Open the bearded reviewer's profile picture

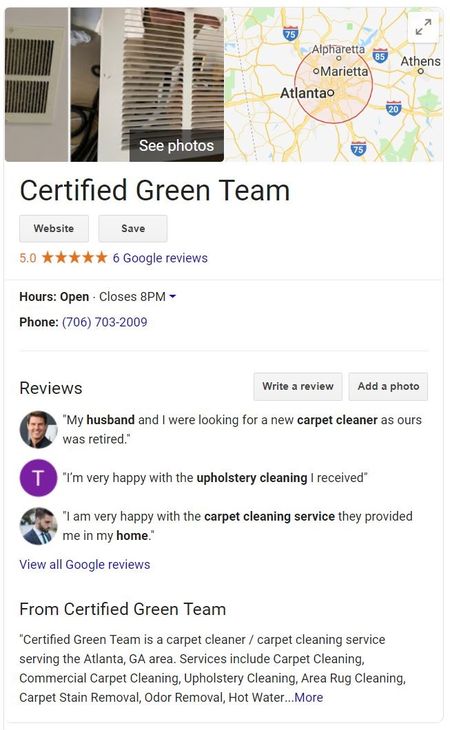(38, 526)
